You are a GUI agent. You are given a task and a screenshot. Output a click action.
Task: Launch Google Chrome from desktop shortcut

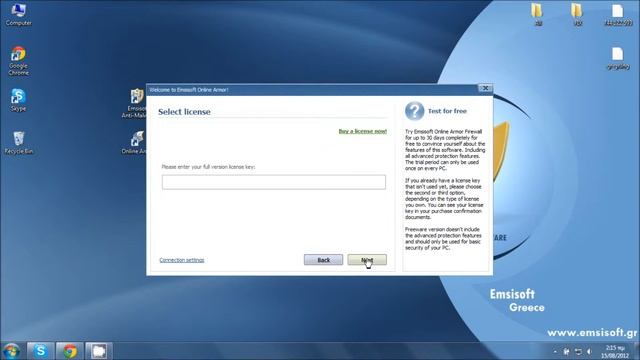(18, 61)
